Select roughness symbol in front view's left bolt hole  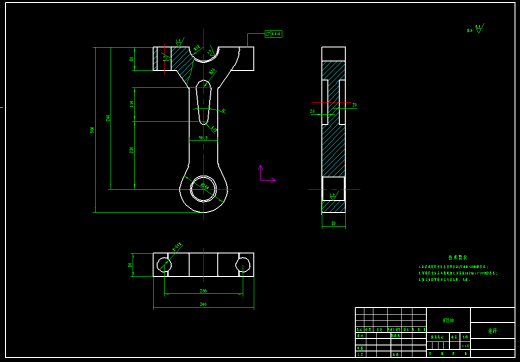(167, 58)
